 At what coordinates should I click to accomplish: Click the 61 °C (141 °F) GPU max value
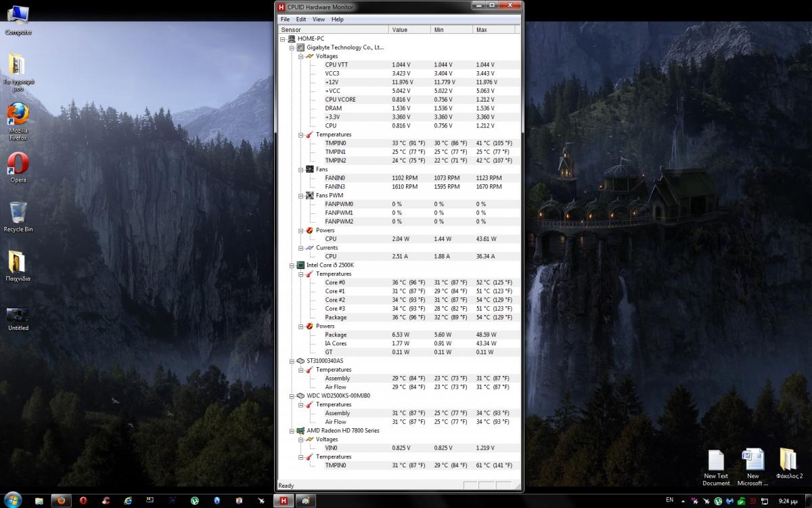(x=494, y=465)
